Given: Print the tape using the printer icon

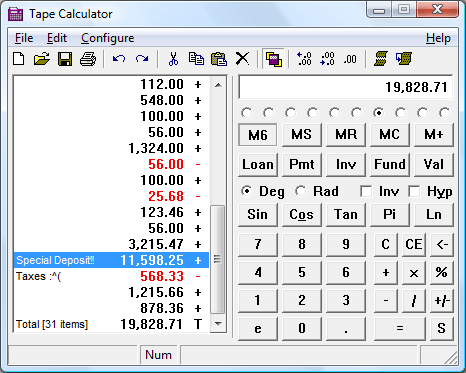Looking at the screenshot, I should pyautogui.click(x=88, y=59).
